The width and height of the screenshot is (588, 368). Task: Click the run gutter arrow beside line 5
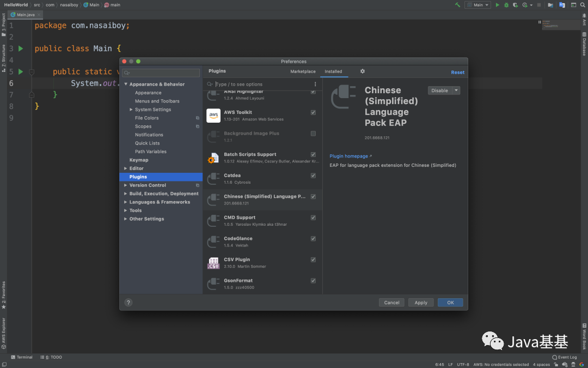[x=21, y=71]
